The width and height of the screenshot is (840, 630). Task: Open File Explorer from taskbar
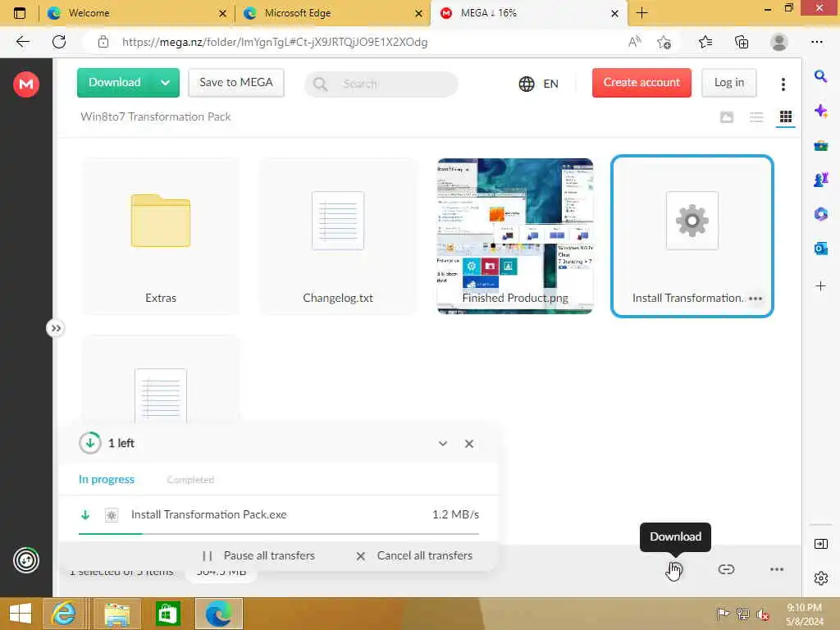(117, 614)
